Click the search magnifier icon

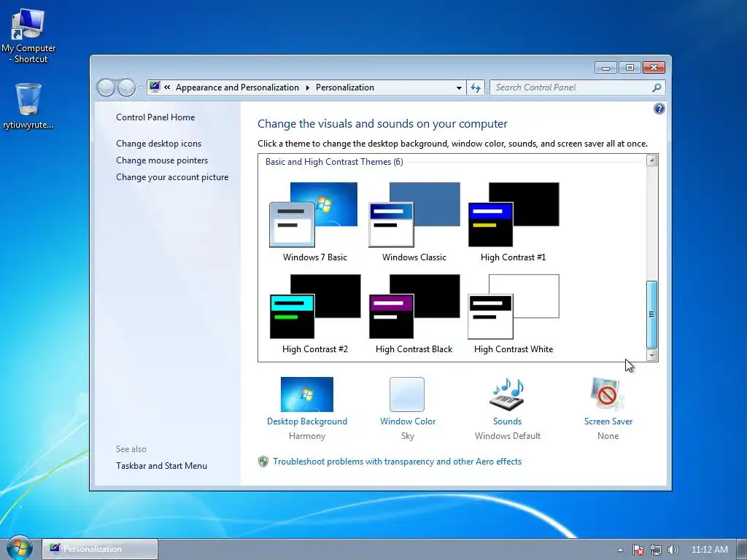pos(657,87)
